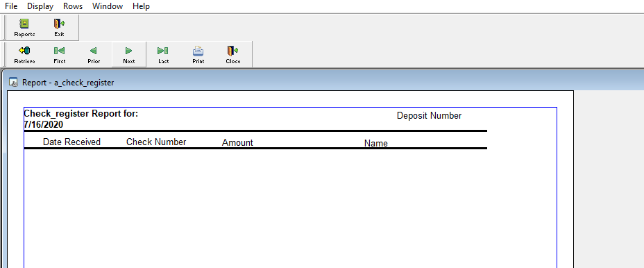
Task: Click the Retrieve data icon
Action: click(25, 55)
